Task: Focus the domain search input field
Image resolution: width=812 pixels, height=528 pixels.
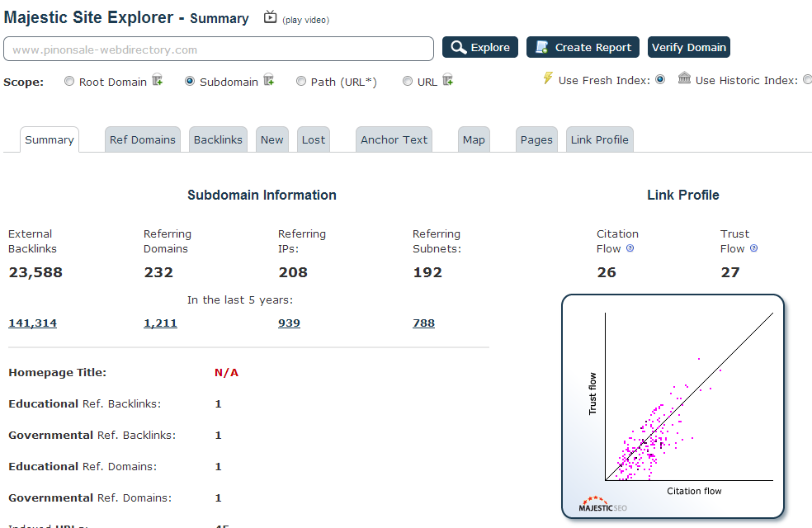Action: (219, 49)
